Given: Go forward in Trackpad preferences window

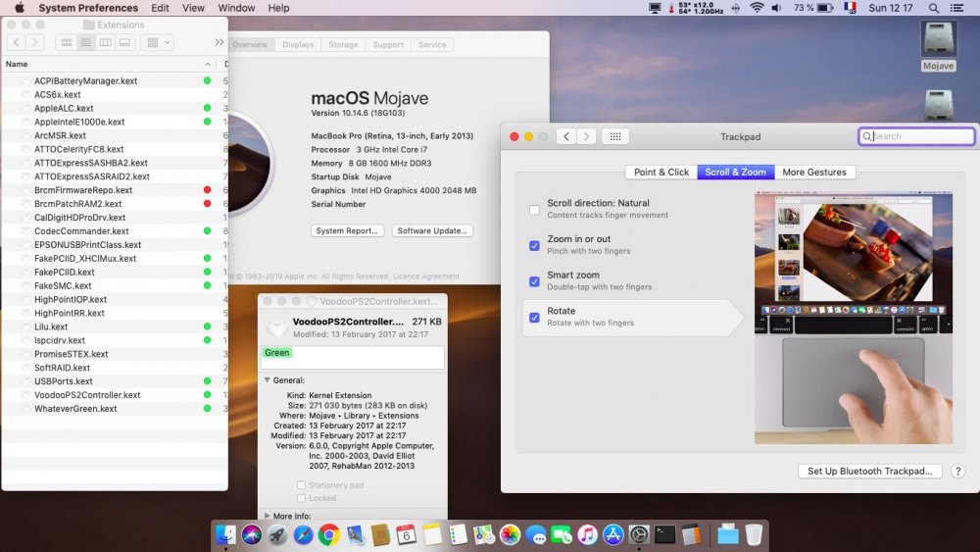Looking at the screenshot, I should click(586, 136).
